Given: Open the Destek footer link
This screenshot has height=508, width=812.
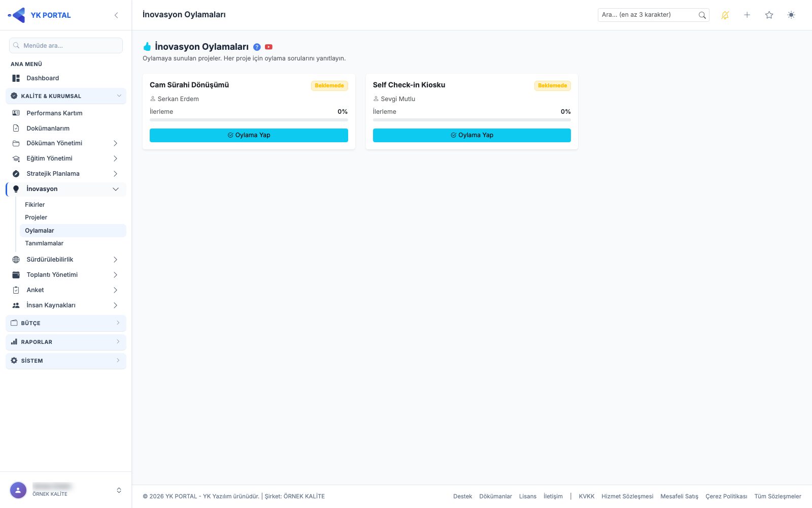Looking at the screenshot, I should (462, 496).
